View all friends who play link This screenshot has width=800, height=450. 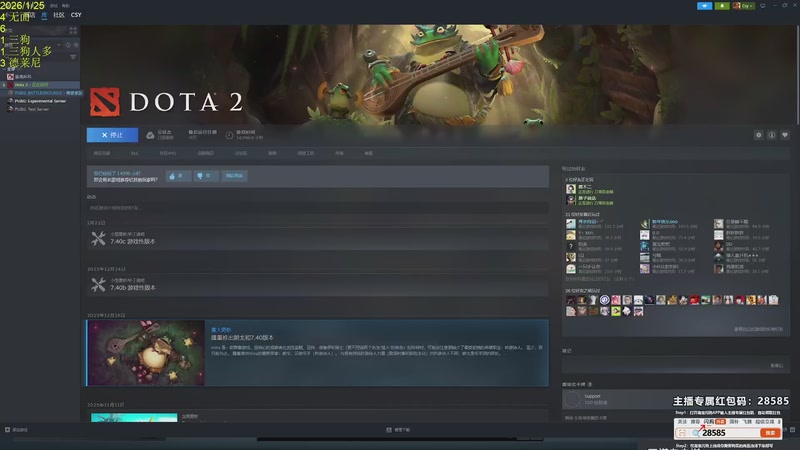(x=758, y=329)
